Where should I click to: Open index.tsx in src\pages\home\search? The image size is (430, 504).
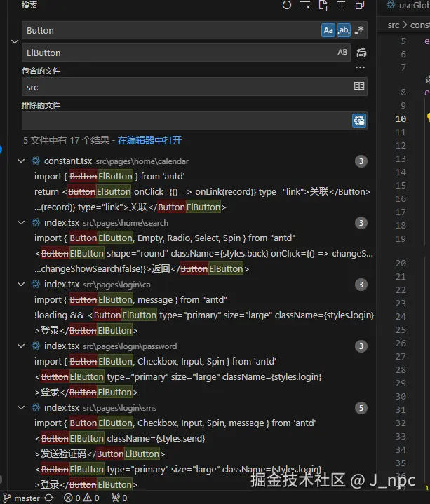tap(62, 223)
